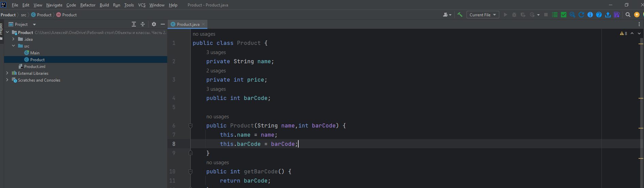Hide the Project tool window
This screenshot has width=644, height=188.
point(163,24)
